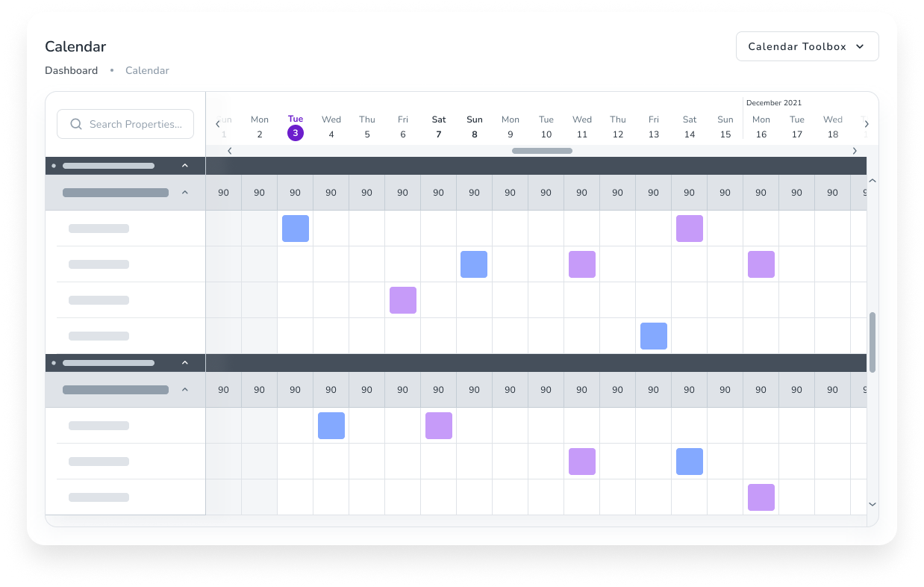Select the Sat 7 date header
Screen dimensions: 924x587
[x=439, y=127]
